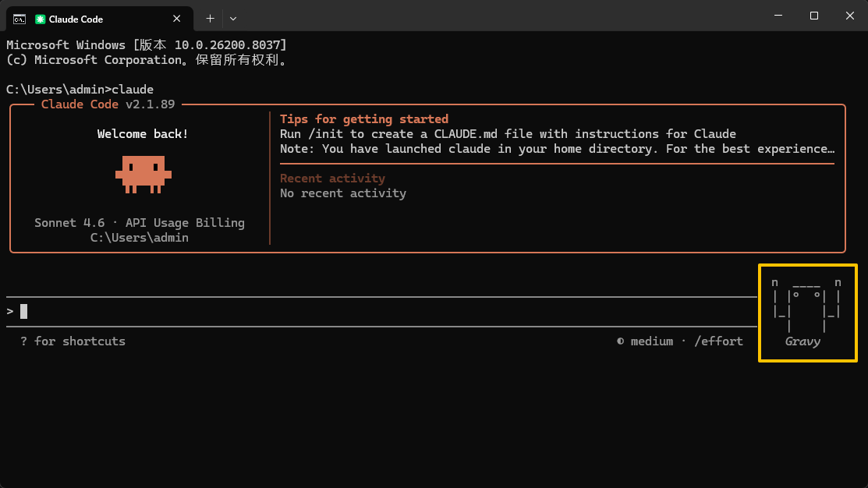Click the 'Tips for getting started' heading

point(363,119)
